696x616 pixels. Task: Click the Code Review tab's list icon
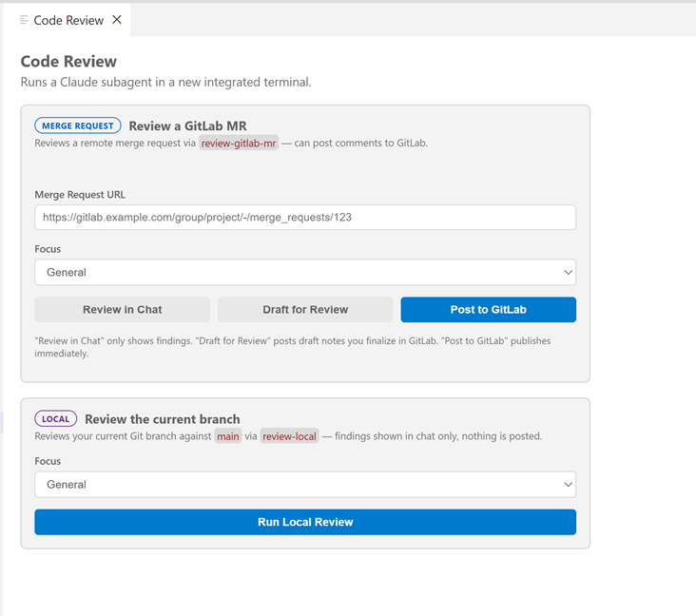click(x=24, y=20)
